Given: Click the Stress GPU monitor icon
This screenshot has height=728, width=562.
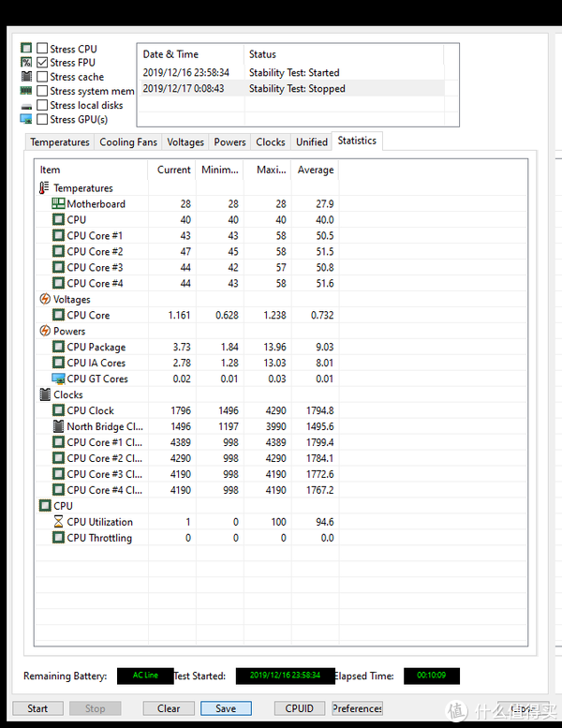Looking at the screenshot, I should click(x=26, y=119).
